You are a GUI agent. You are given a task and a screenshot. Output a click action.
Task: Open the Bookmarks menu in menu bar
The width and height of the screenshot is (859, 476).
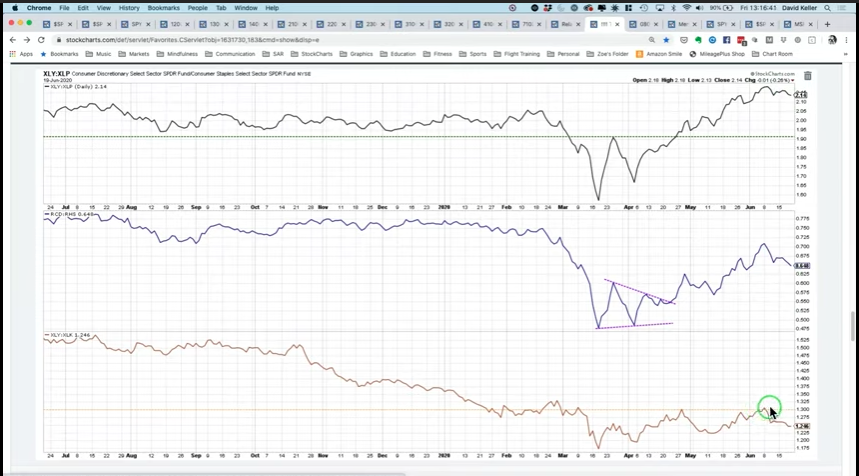click(x=163, y=7)
